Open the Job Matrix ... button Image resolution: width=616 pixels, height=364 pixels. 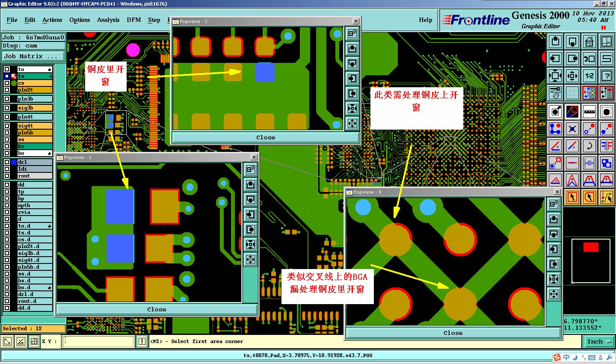pos(33,56)
